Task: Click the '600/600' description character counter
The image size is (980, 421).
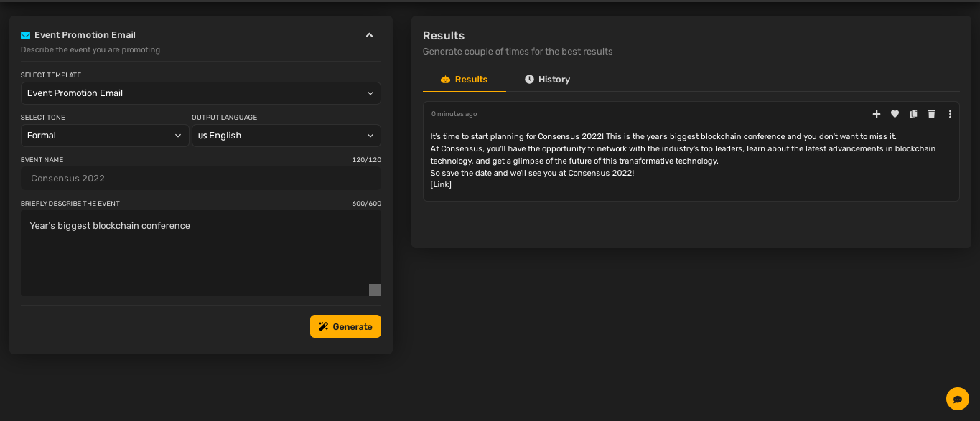Action: pos(366,204)
